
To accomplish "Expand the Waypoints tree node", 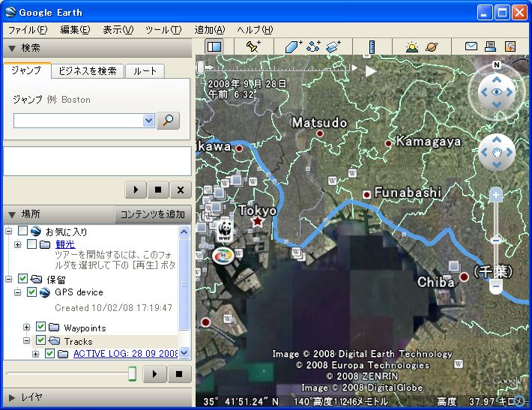I will point(26,328).
